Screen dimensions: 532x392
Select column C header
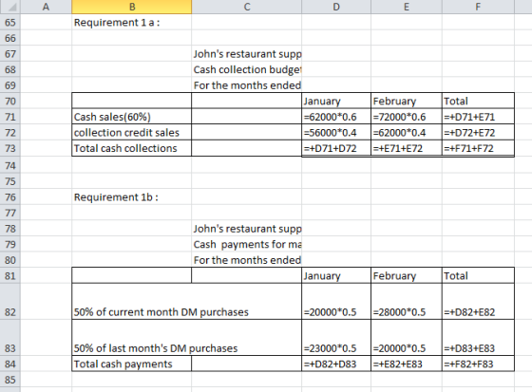[x=247, y=7]
